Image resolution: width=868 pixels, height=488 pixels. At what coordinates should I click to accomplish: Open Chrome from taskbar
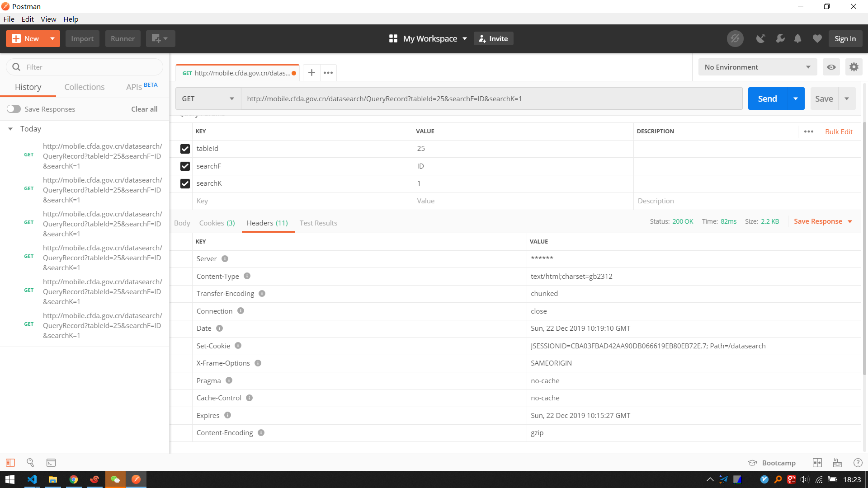[74, 479]
